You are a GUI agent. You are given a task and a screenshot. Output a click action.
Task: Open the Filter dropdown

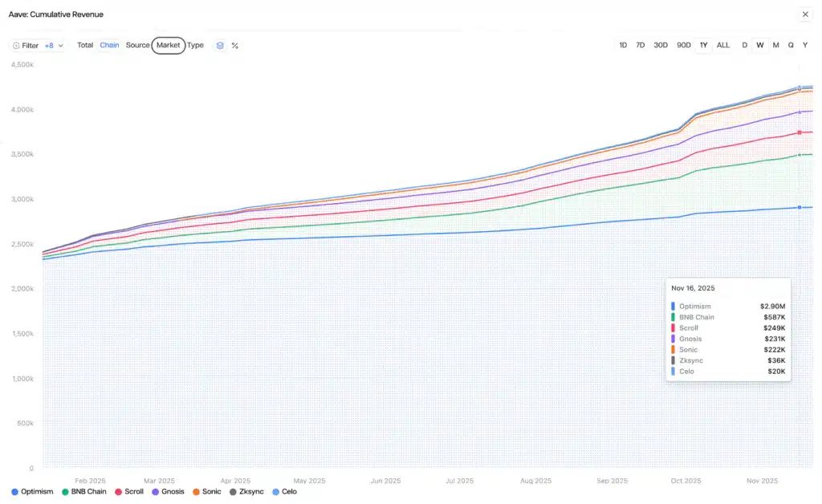(26, 46)
